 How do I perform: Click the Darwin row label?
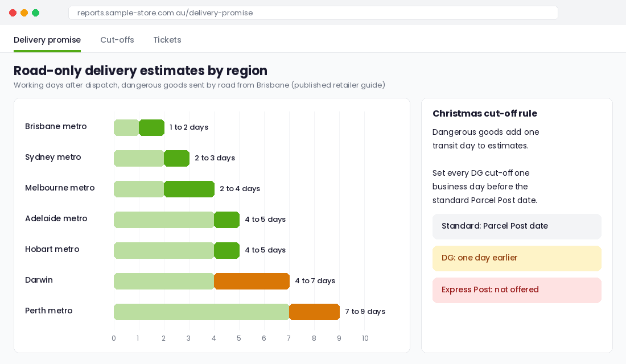pos(39,280)
